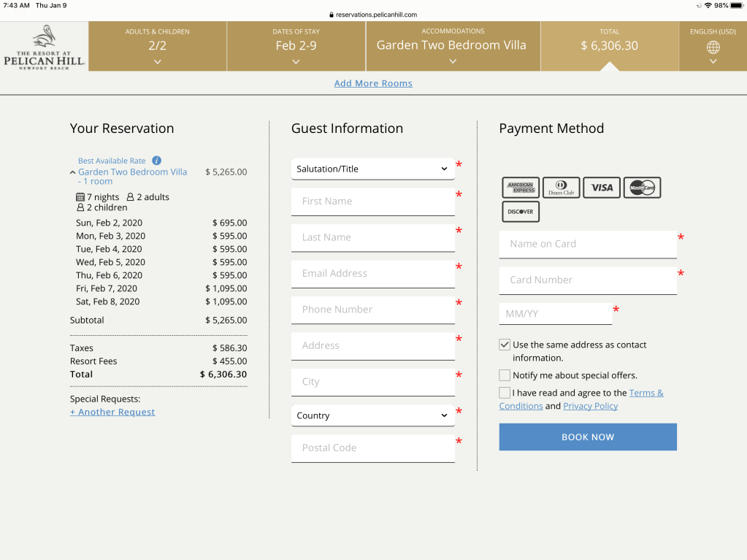This screenshot has width=747, height=560.
Task: Open the Dates of Stay tab
Action: (x=296, y=46)
